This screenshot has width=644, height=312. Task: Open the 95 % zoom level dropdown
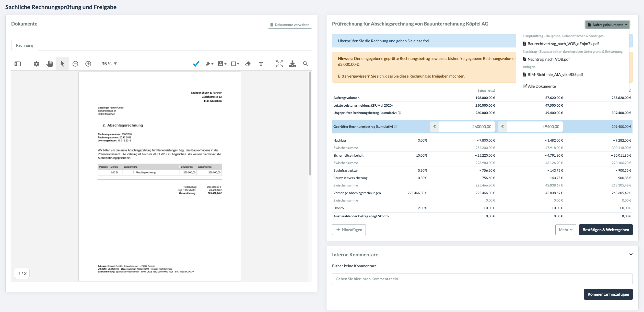pyautogui.click(x=109, y=64)
